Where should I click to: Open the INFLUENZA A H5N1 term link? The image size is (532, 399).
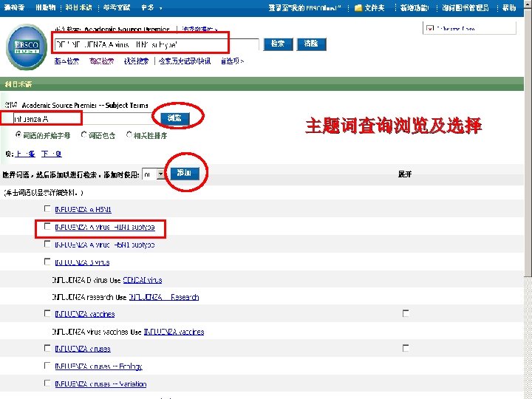coord(83,210)
